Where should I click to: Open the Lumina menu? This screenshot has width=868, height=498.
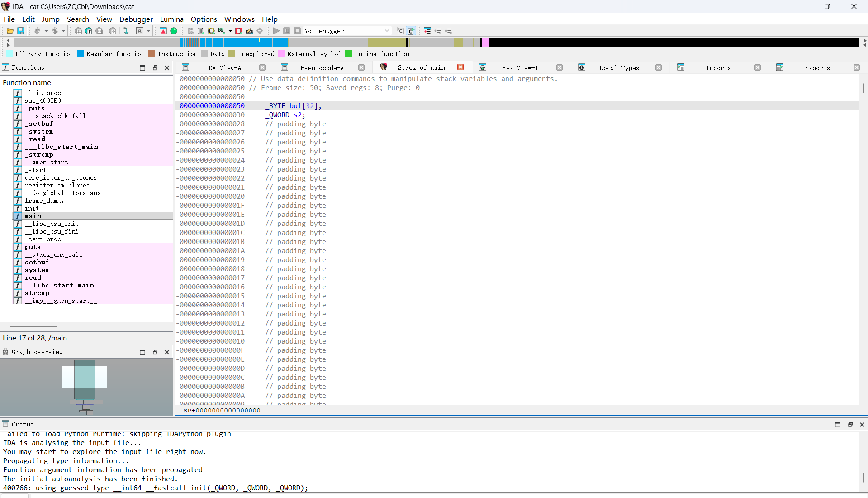pos(172,19)
